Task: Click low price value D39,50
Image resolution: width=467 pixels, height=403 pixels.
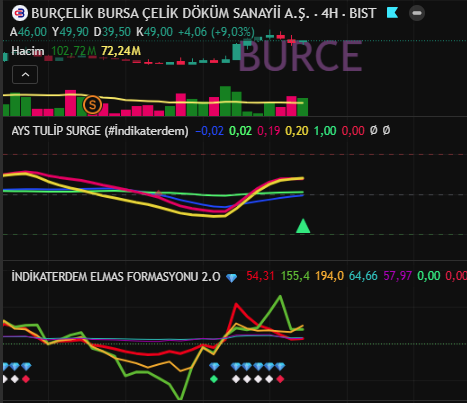Action: (x=112, y=32)
